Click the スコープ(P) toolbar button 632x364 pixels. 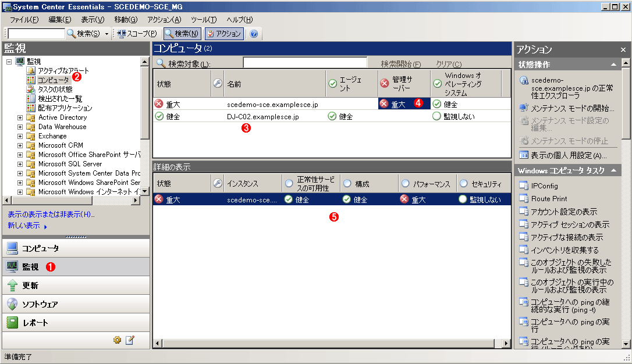click(137, 34)
